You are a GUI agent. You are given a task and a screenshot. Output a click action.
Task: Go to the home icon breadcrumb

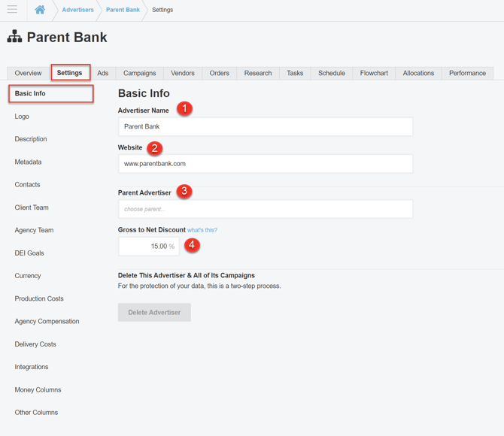coord(40,10)
